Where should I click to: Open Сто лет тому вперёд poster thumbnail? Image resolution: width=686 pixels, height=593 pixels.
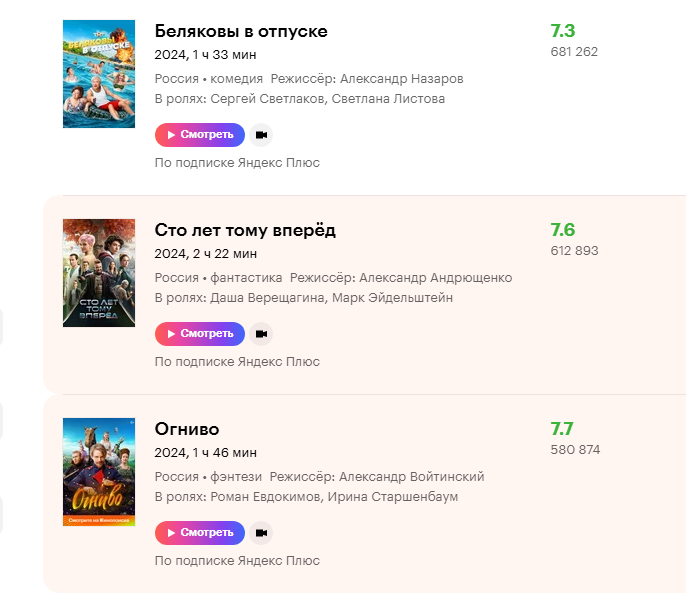99,273
